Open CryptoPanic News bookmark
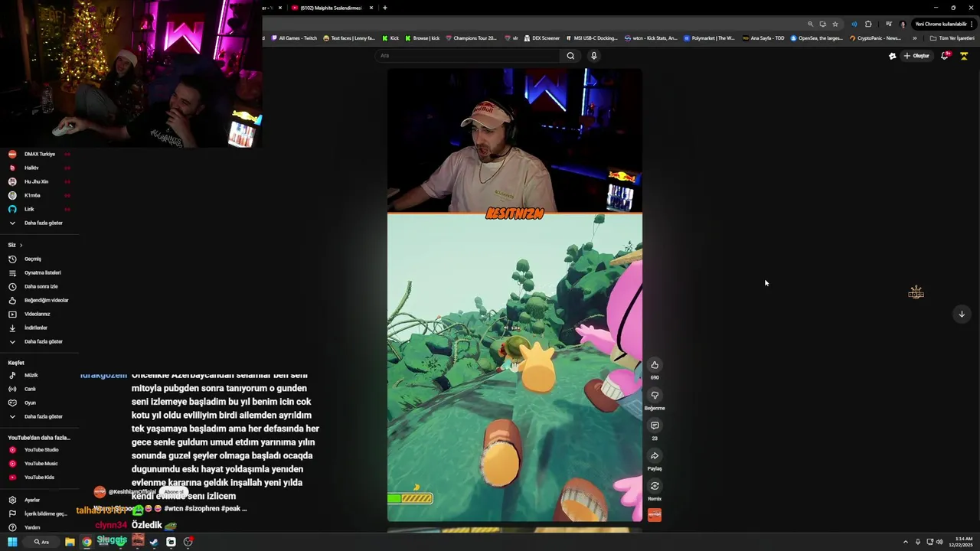 click(875, 37)
